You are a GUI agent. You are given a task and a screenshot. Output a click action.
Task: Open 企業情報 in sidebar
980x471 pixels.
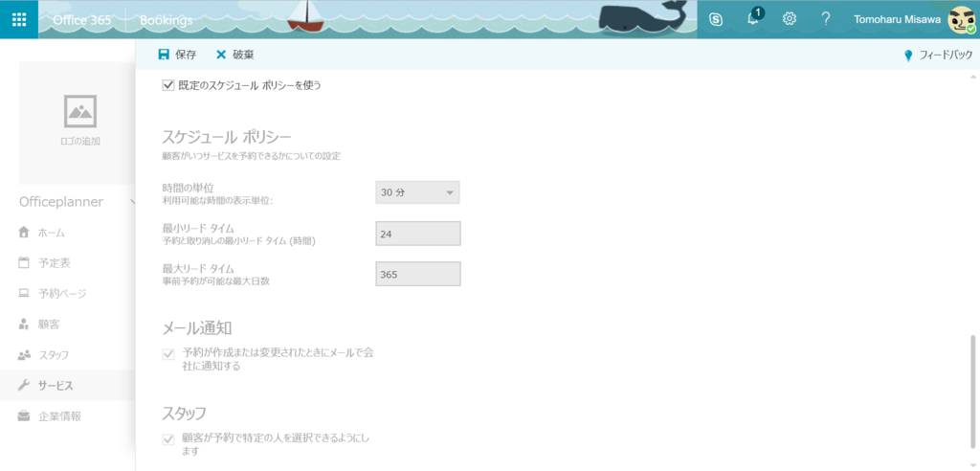[59, 416]
